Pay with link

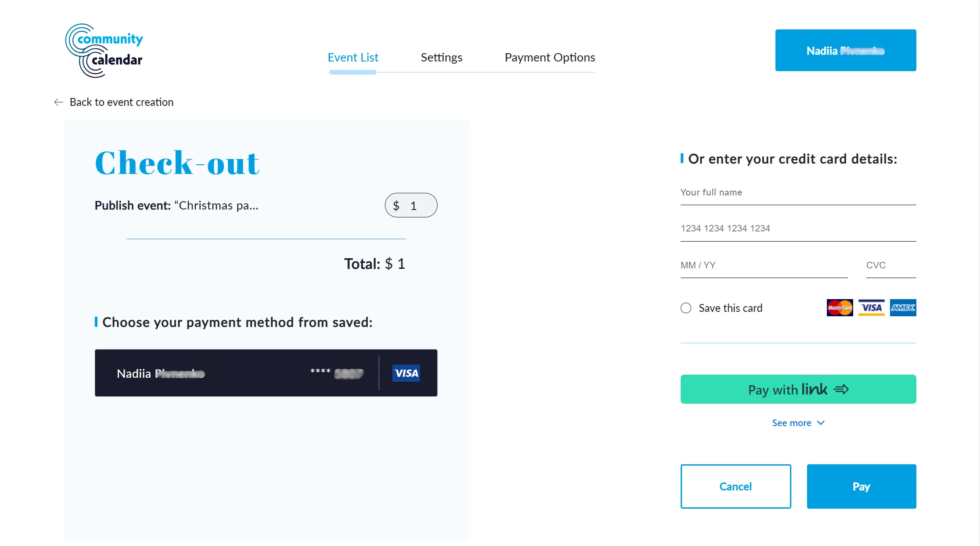[798, 389]
